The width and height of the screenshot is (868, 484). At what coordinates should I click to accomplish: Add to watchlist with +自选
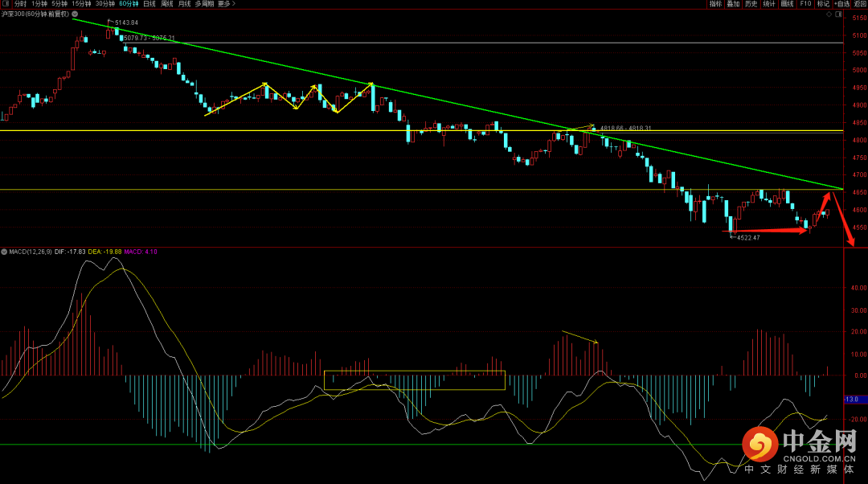coord(841,4)
